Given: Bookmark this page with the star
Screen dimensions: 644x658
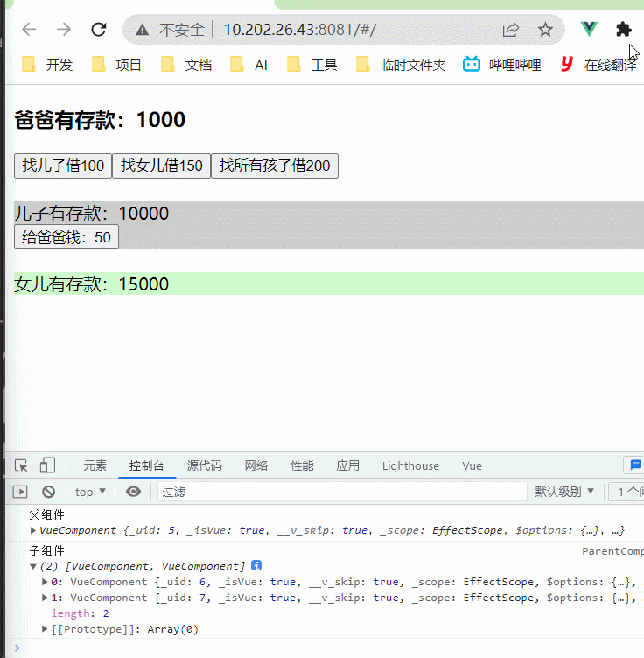Looking at the screenshot, I should pos(545,30).
